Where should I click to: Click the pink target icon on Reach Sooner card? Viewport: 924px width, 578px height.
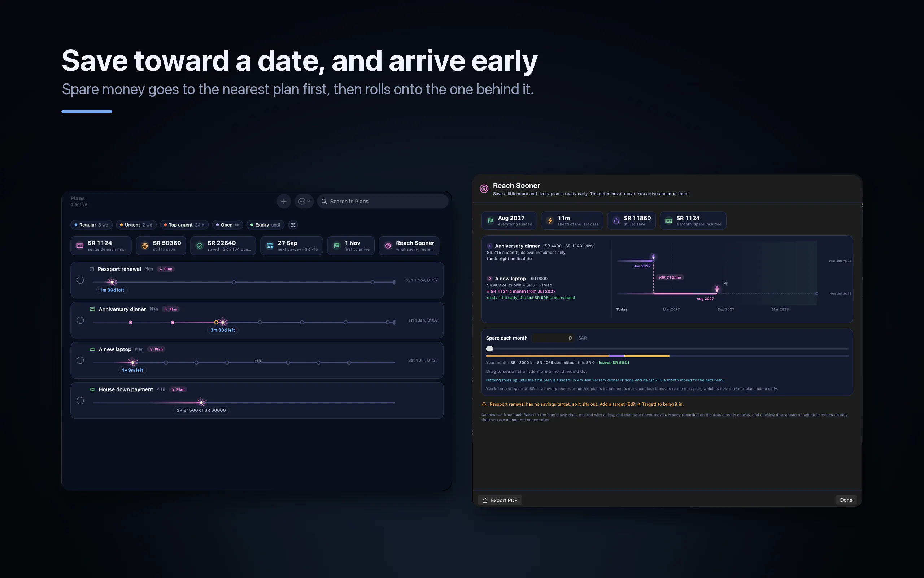pyautogui.click(x=388, y=246)
